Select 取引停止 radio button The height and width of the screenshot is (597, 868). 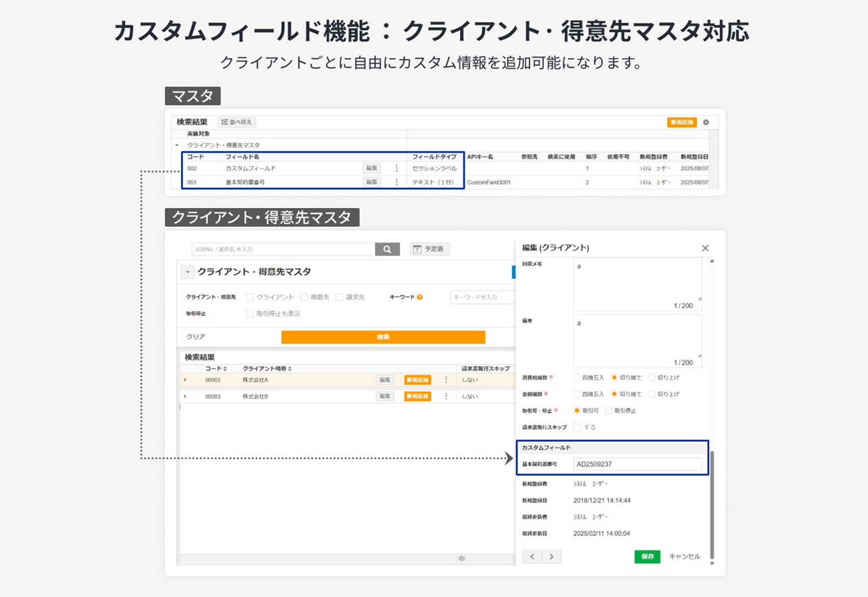click(609, 411)
